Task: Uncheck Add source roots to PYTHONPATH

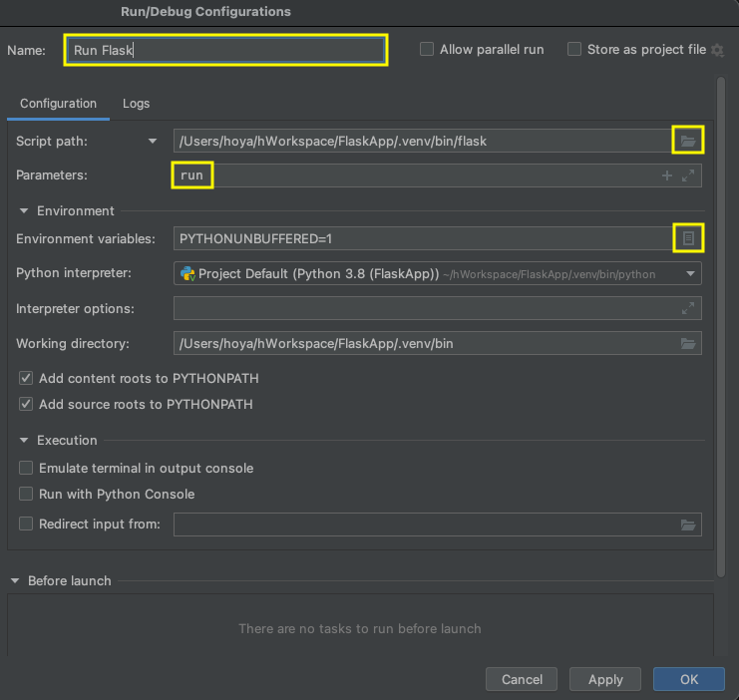Action: point(26,404)
